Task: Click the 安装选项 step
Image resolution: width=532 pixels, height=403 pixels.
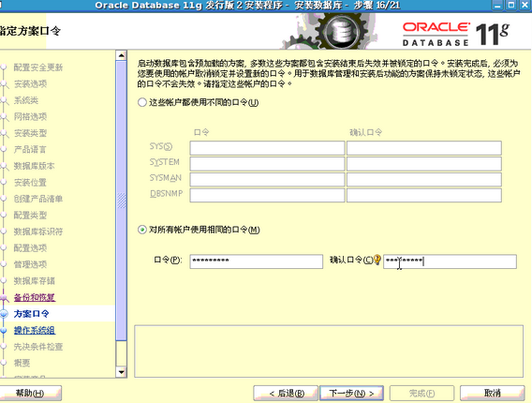Action: [30, 83]
